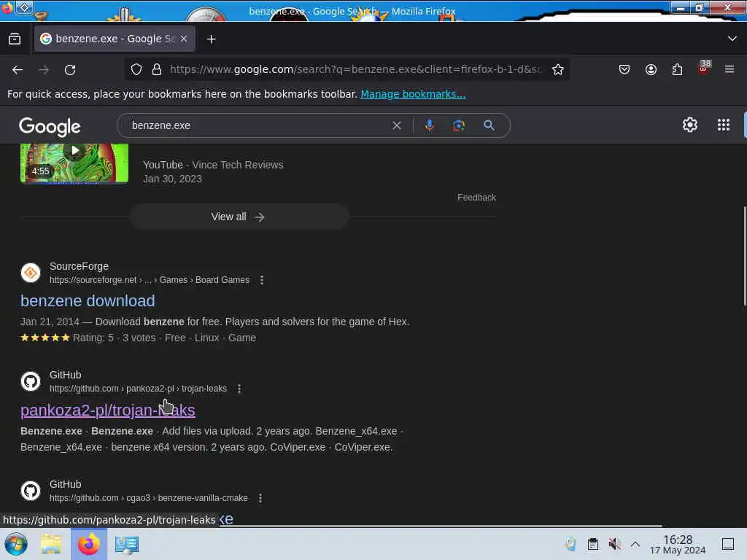This screenshot has height=560, width=747.
Task: Unmute the volume tray icon
Action: click(614, 544)
